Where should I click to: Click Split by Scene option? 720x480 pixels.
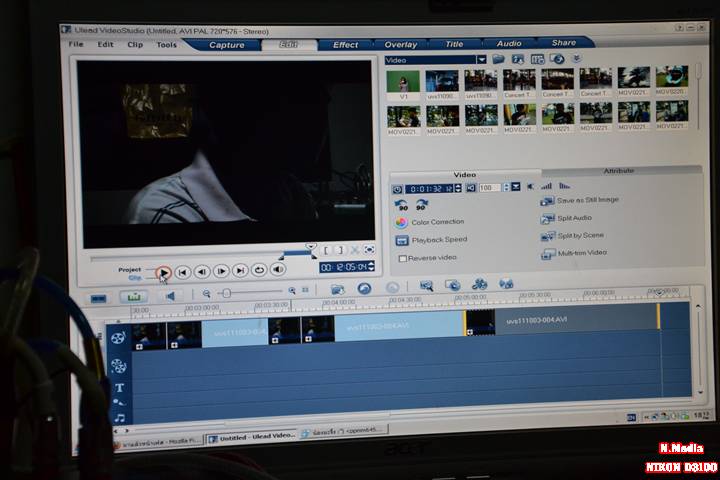[572, 236]
